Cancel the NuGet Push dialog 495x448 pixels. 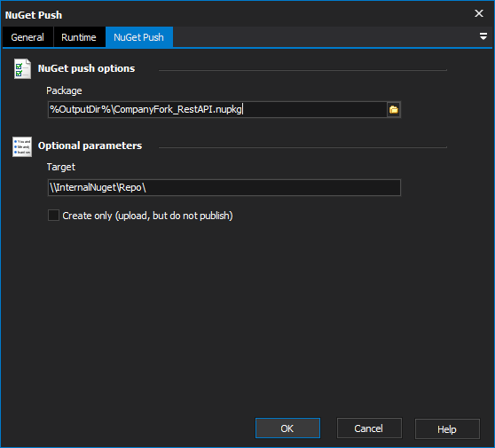(x=369, y=428)
